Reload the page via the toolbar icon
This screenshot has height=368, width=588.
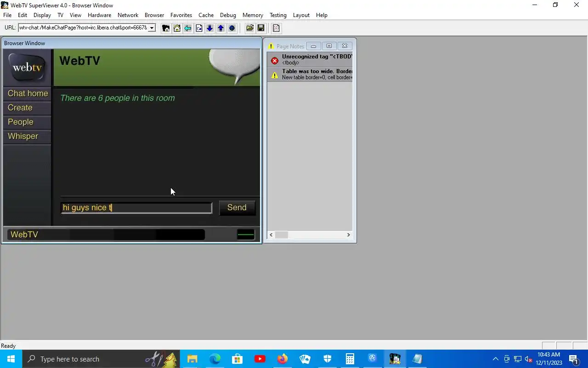[199, 28]
